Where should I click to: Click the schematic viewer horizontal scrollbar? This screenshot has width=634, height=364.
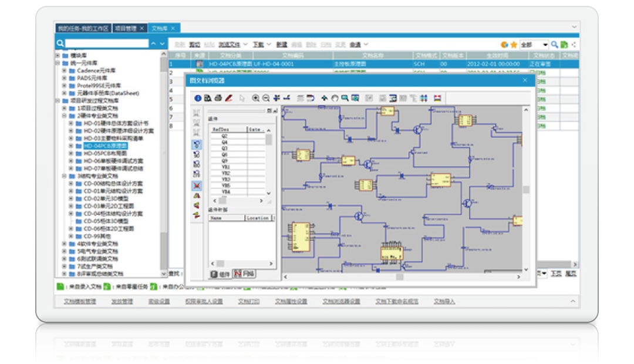(399, 277)
